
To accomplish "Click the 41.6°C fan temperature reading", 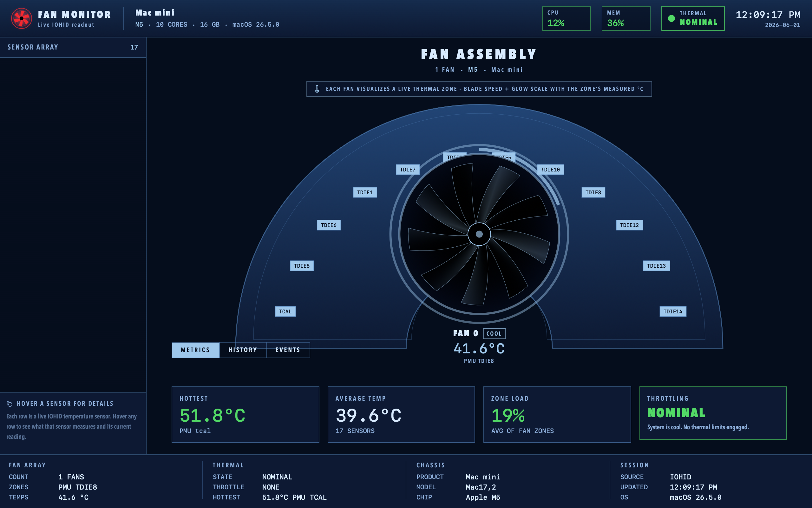I will coord(479,349).
